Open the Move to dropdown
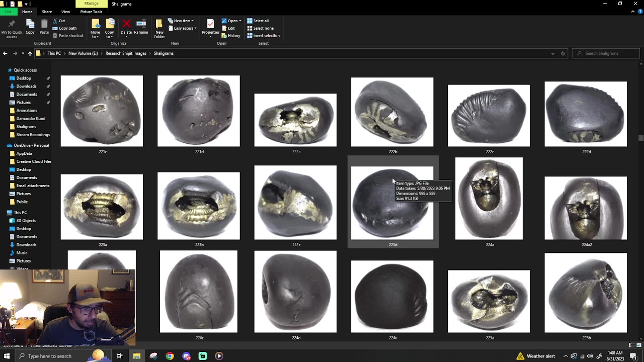This screenshot has height=362, width=644. pyautogui.click(x=95, y=29)
